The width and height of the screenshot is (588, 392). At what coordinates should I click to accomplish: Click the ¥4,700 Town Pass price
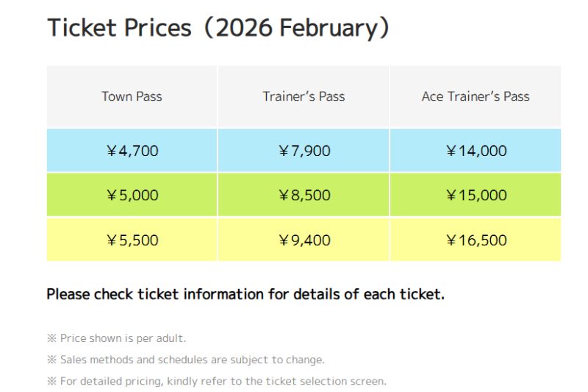click(x=132, y=151)
